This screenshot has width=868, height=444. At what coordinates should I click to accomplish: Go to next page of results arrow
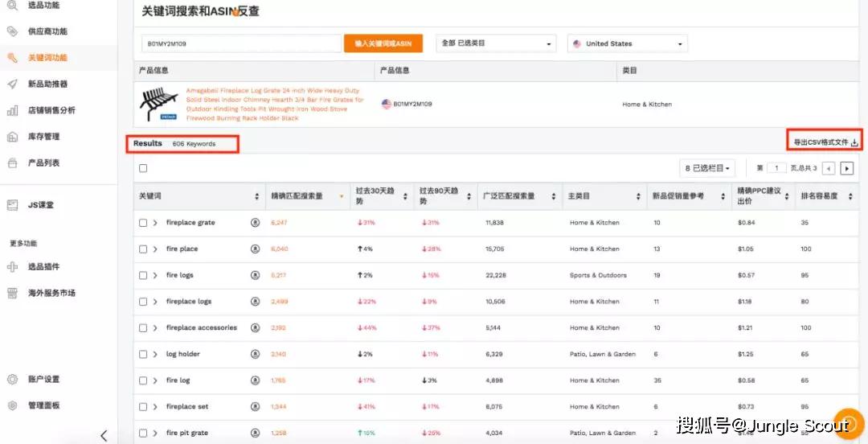pyautogui.click(x=846, y=168)
